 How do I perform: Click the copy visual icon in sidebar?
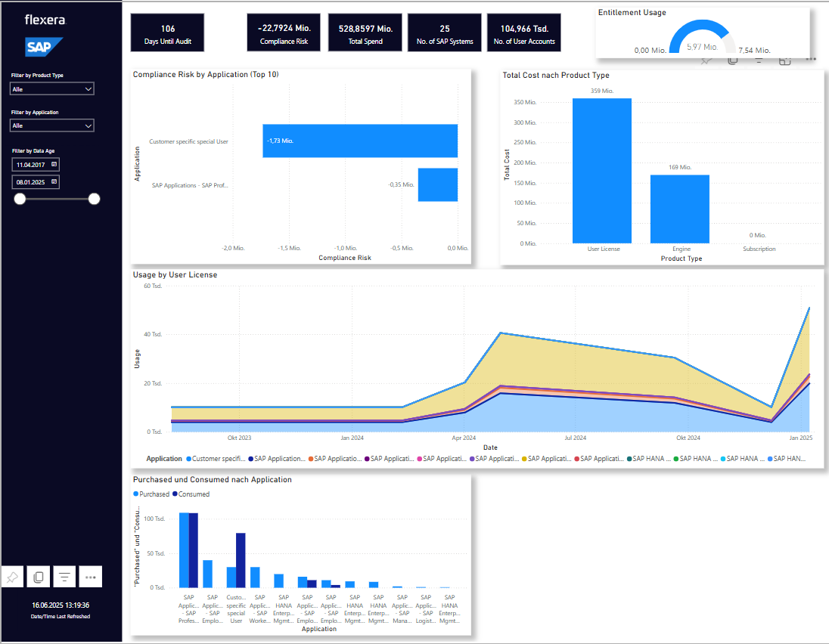[38, 577]
